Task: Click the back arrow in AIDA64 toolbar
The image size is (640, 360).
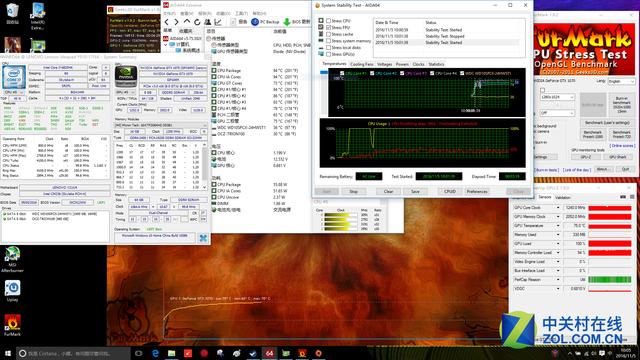Action: point(167,22)
